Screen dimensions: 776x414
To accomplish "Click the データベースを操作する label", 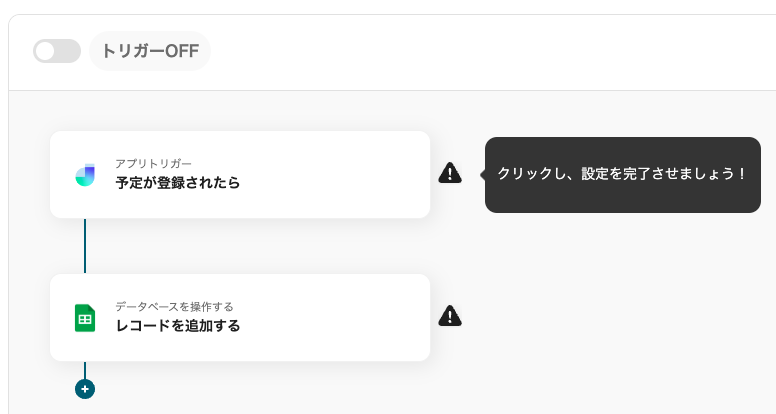I will pyautogui.click(x=174, y=306).
